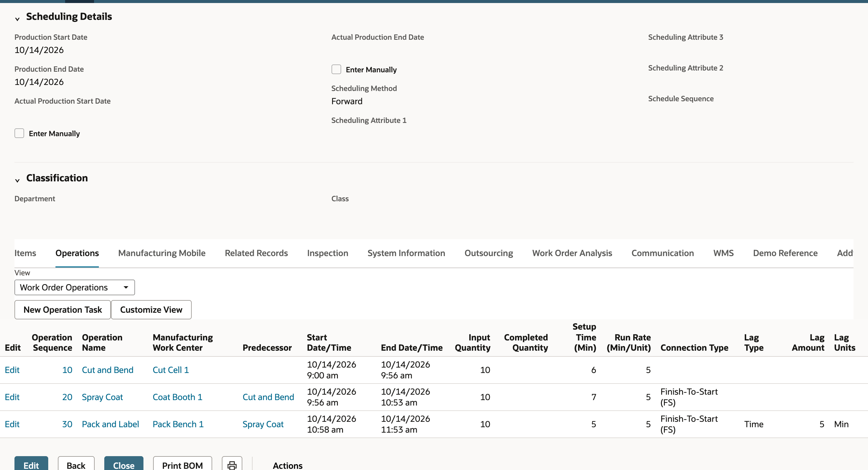
Task: Open the Manufacturing Mobile tab
Action: tap(162, 253)
